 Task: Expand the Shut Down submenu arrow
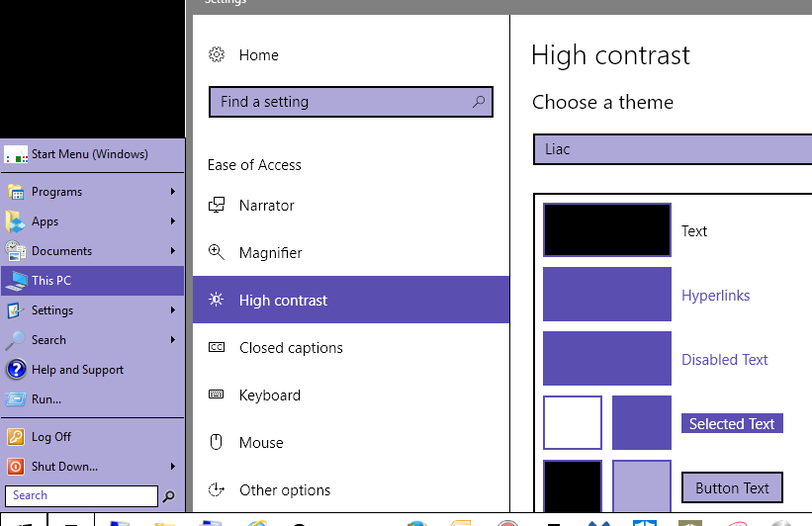(x=173, y=467)
